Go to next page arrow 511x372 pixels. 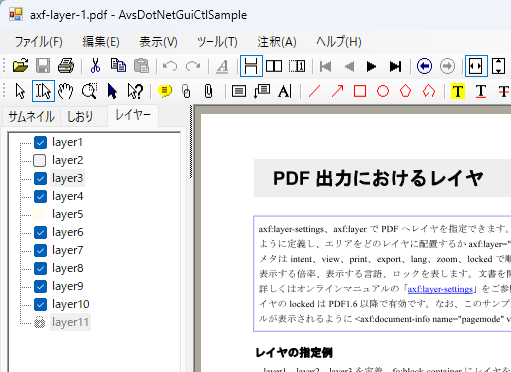371,66
